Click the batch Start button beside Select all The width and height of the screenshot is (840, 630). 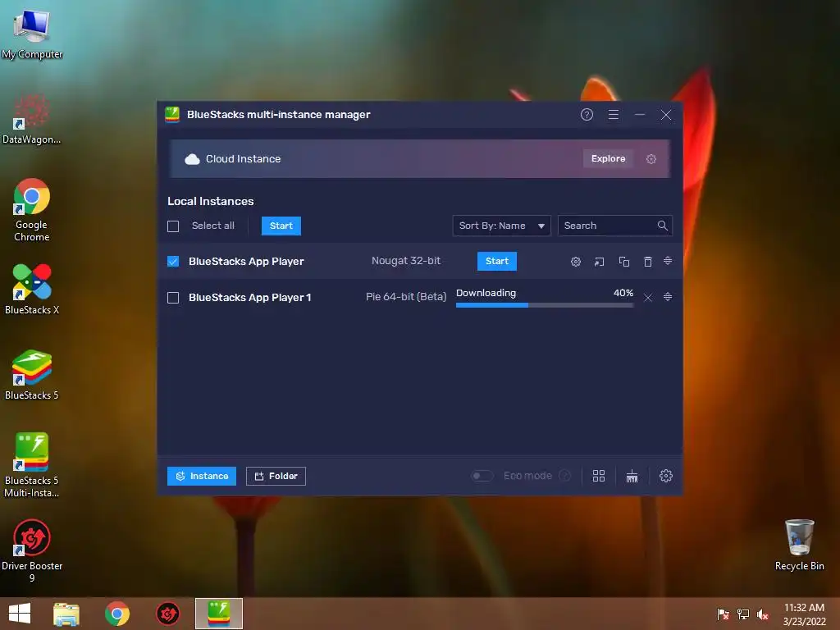pos(281,226)
